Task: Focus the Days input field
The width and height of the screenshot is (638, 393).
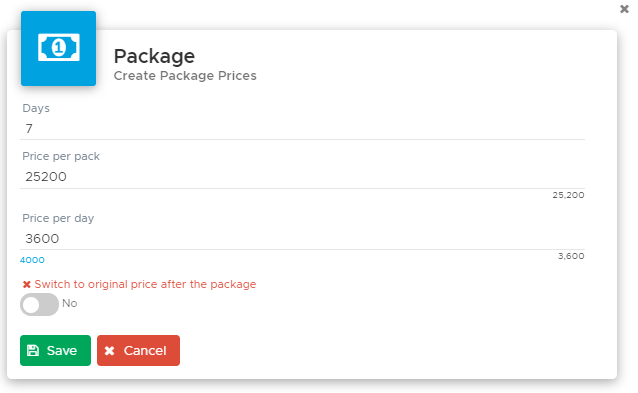Action: coord(302,129)
